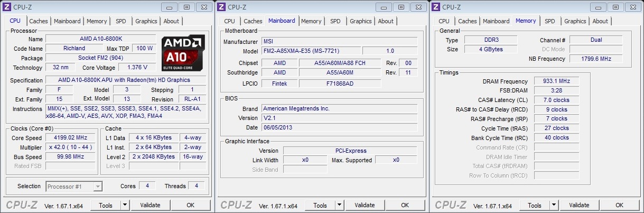Expand Tools dropdown arrow in left window

(125, 205)
